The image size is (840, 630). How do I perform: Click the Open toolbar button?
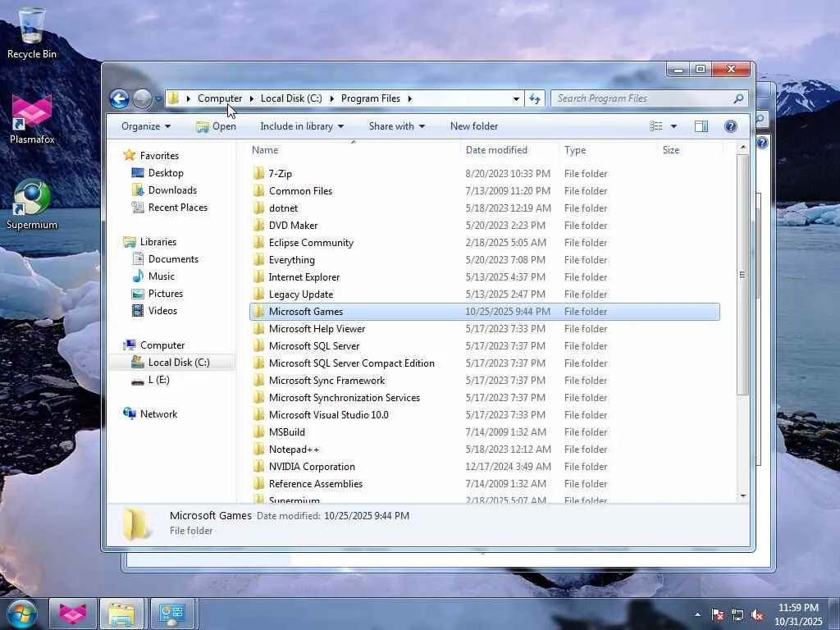216,126
